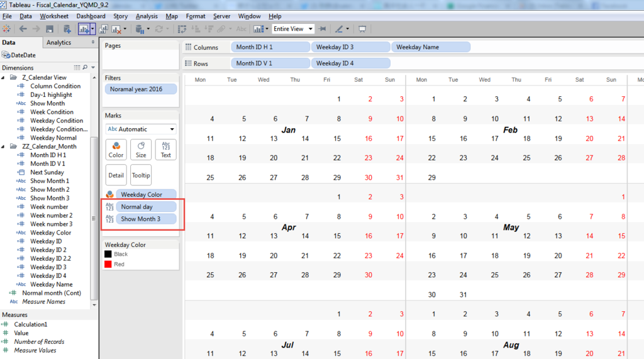Click the Run Update refresh icon
The image size is (644, 359).
(x=159, y=29)
